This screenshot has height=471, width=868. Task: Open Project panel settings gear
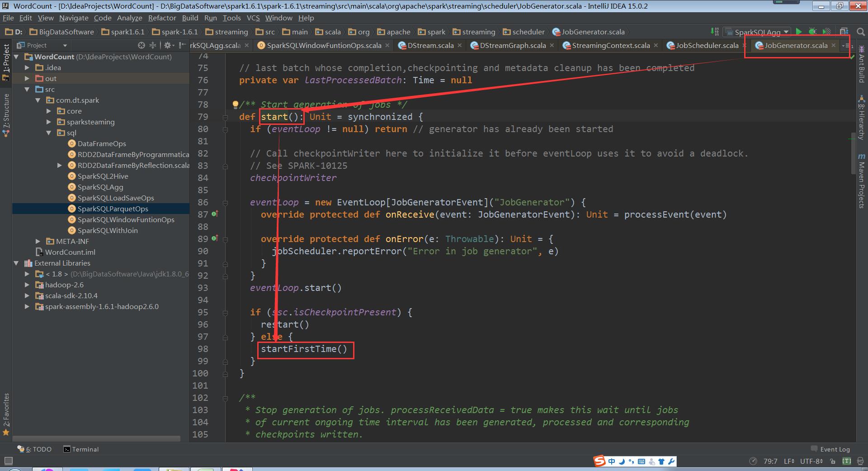(x=168, y=45)
